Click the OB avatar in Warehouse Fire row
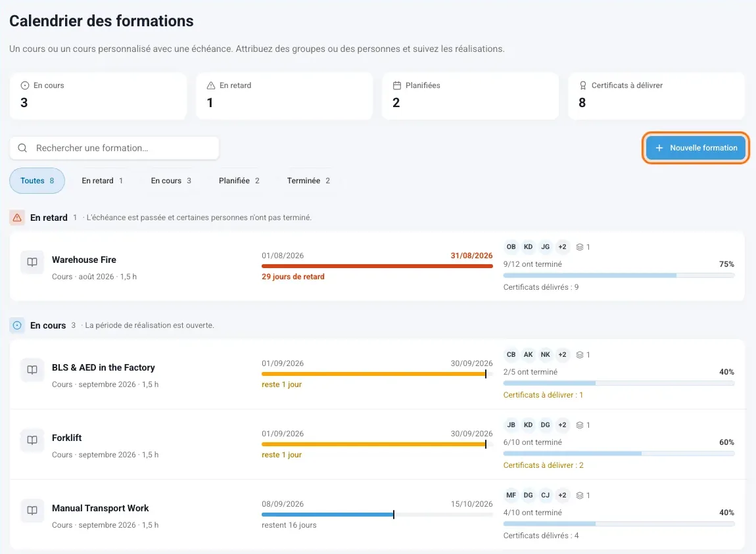The height and width of the screenshot is (554, 756). click(x=511, y=247)
